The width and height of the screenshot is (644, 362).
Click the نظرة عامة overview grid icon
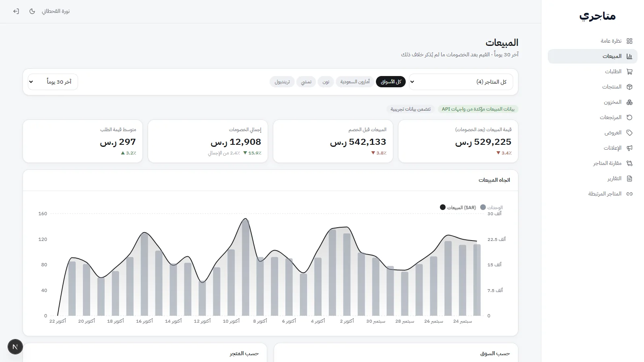630,41
